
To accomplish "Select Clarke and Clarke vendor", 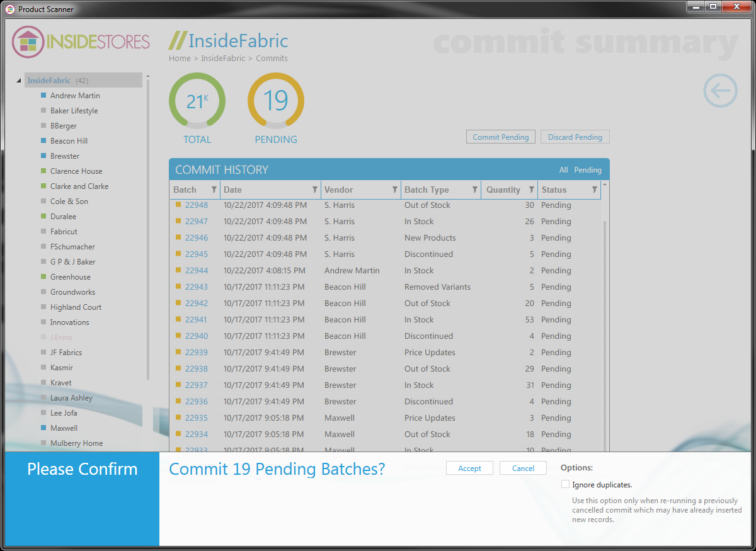I will [79, 186].
